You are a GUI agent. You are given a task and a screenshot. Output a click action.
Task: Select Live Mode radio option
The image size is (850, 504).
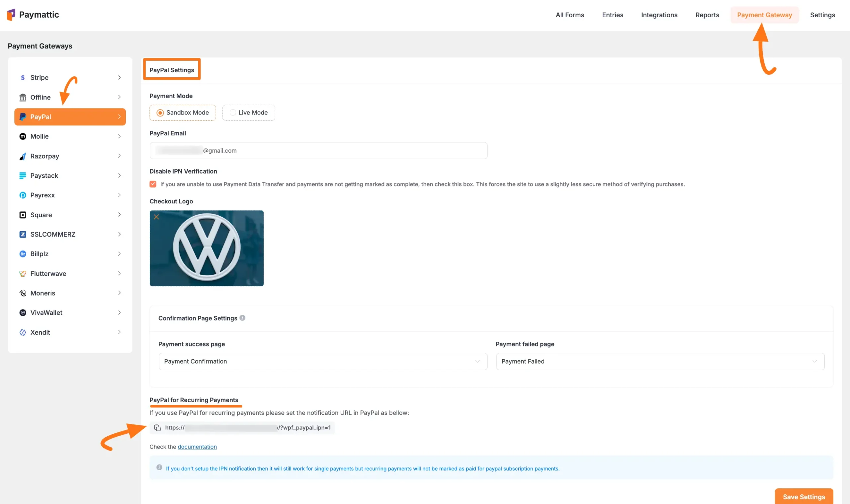(x=233, y=113)
